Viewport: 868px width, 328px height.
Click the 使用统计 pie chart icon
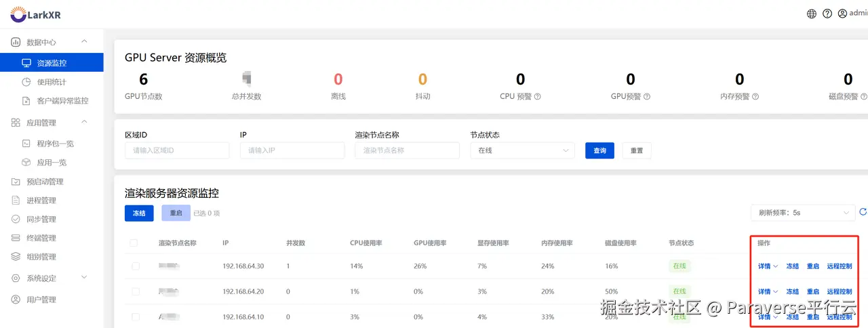click(x=26, y=82)
